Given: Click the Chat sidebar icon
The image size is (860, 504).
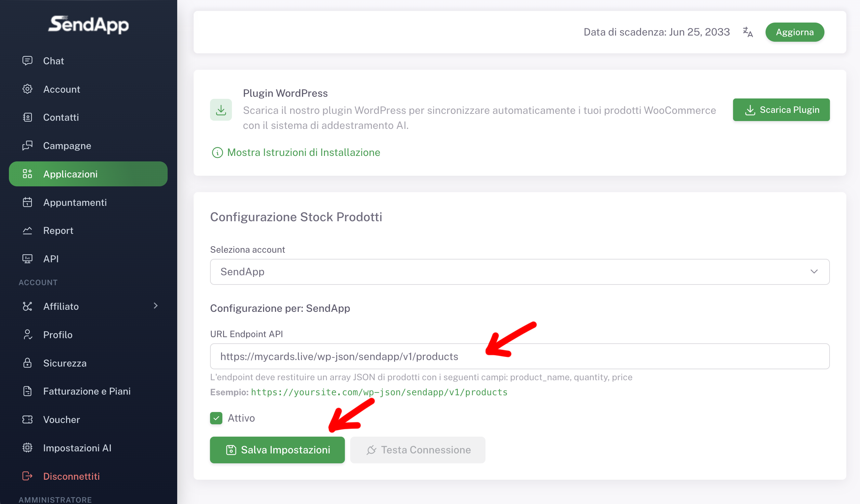Looking at the screenshot, I should click(27, 61).
